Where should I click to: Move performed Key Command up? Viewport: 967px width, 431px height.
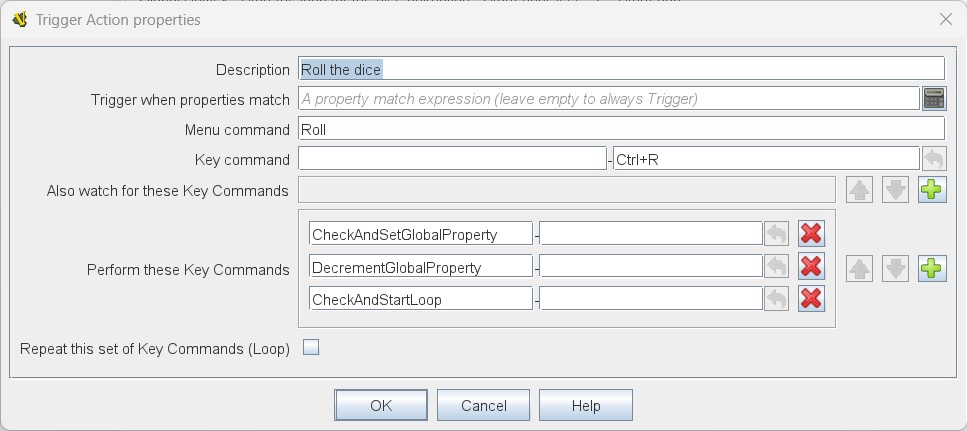tap(860, 269)
